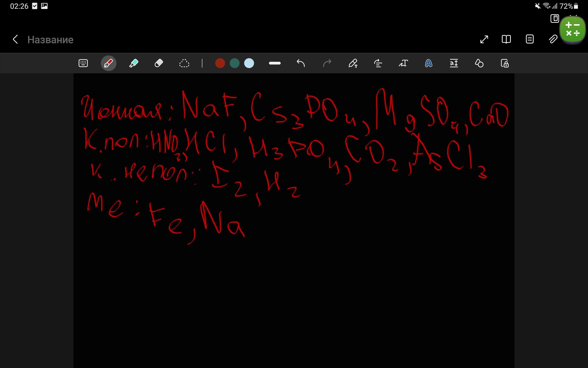Pick the red color swatch
Viewport: 588px width, 368px height.
[x=220, y=63]
